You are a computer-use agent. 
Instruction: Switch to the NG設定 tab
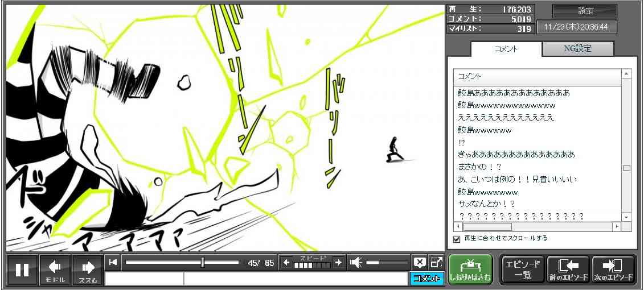pos(577,49)
